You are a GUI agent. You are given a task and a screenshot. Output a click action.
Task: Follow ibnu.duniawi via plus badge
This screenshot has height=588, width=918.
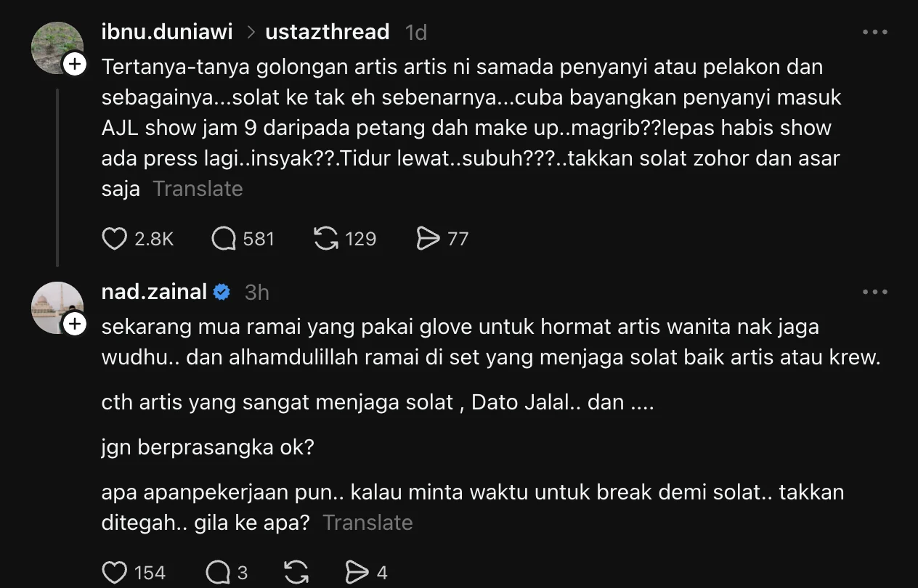point(75,65)
